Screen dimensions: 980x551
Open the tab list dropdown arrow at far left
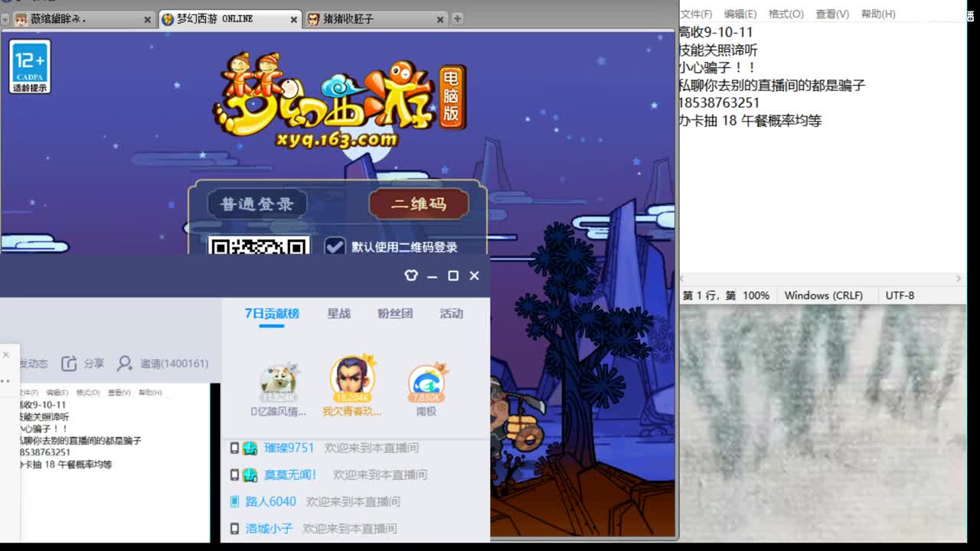tap(5, 19)
